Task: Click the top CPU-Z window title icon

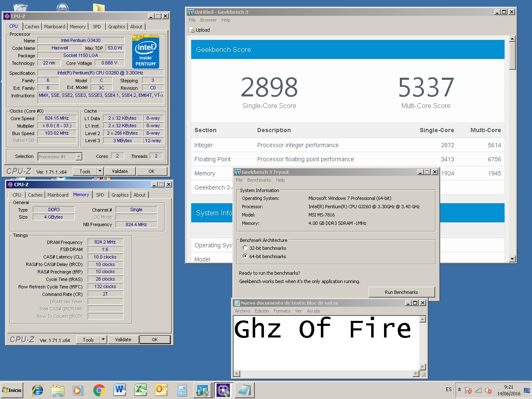Action: pyautogui.click(x=7, y=16)
